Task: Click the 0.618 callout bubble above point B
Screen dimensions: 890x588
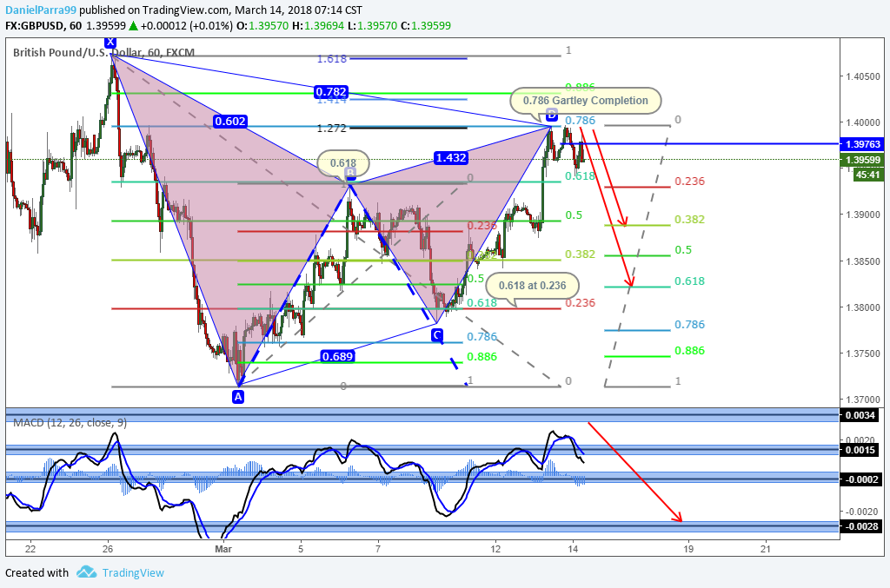Action: pos(343,163)
